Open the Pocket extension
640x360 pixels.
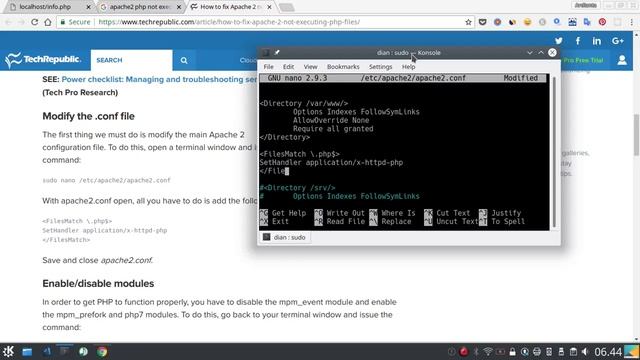tap(482, 22)
